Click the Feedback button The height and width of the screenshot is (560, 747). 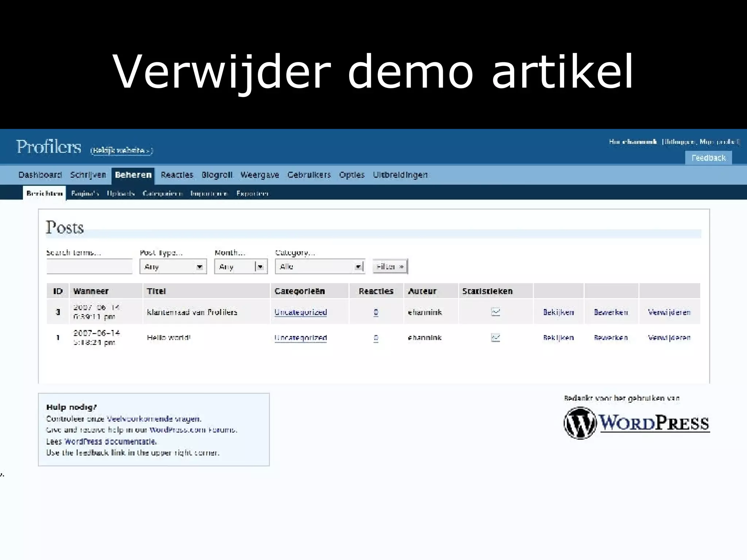(708, 158)
